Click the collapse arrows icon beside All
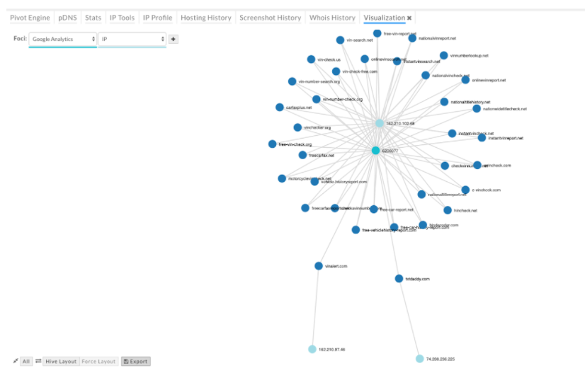 pyautogui.click(x=16, y=361)
